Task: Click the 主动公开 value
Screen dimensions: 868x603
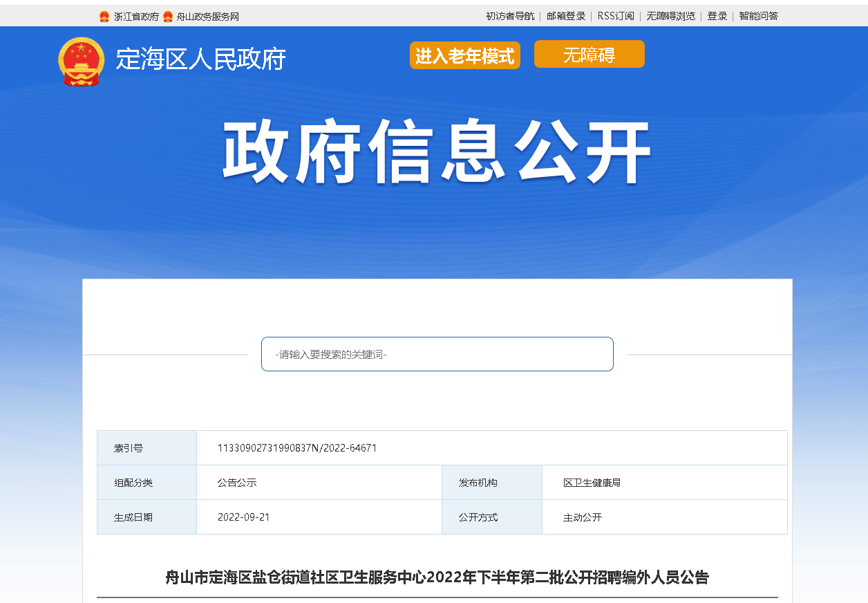Action: (x=583, y=517)
